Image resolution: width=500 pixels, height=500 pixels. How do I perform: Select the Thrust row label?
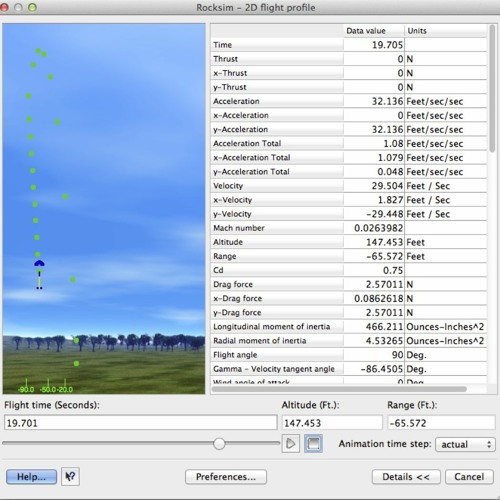pos(226,59)
